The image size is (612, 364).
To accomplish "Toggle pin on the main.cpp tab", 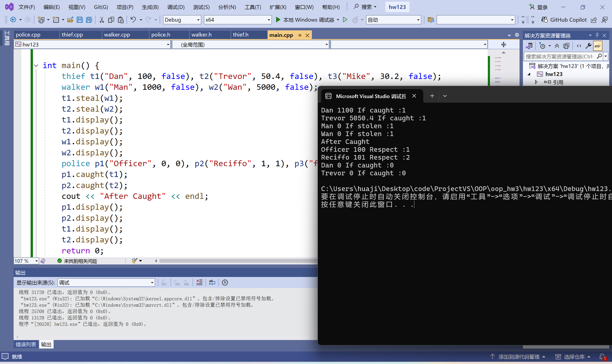I will (300, 35).
